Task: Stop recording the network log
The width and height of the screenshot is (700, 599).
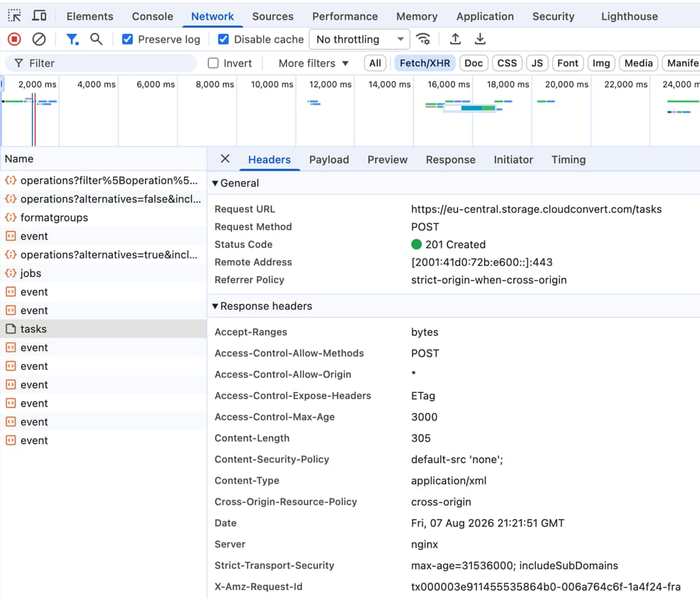Action: (14, 39)
